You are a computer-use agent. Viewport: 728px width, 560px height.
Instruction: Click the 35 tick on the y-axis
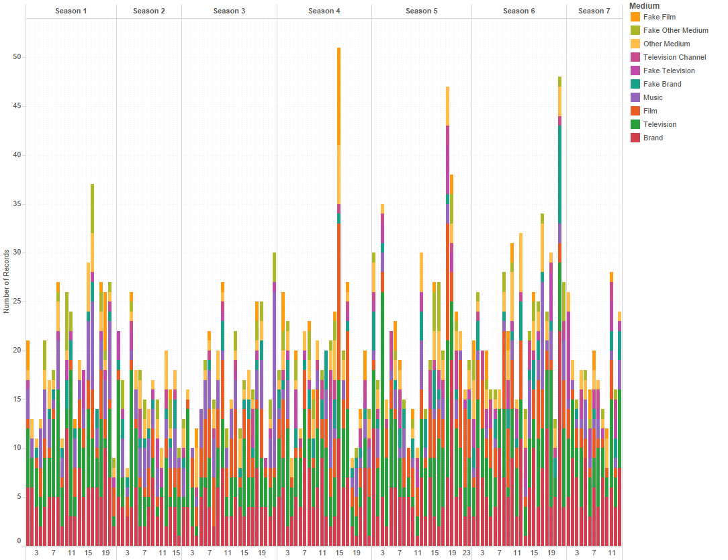click(x=17, y=204)
